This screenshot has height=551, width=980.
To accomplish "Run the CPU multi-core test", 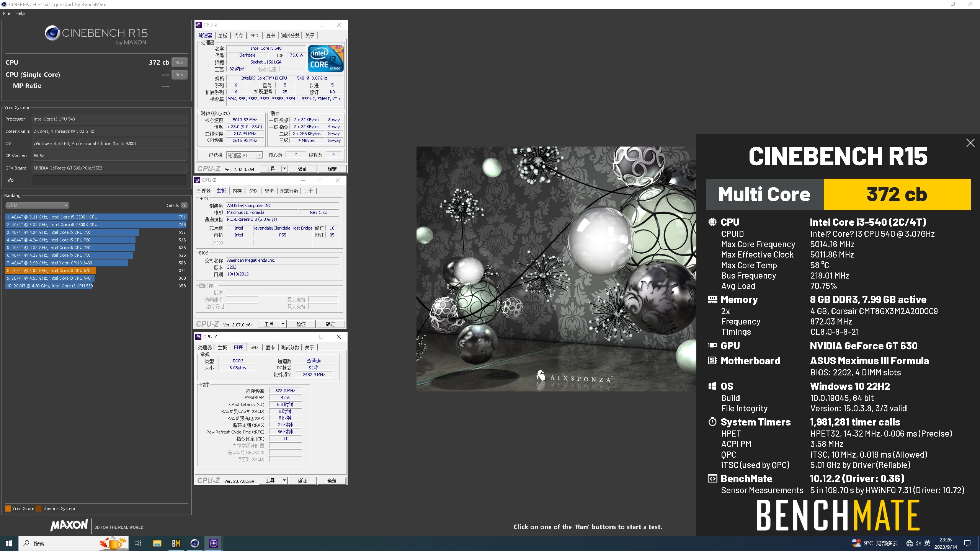I will tap(179, 62).
